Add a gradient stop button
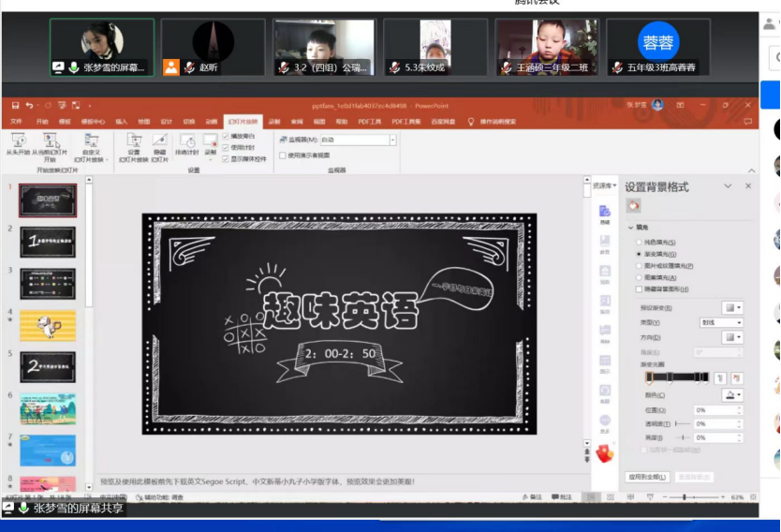 coord(720,377)
